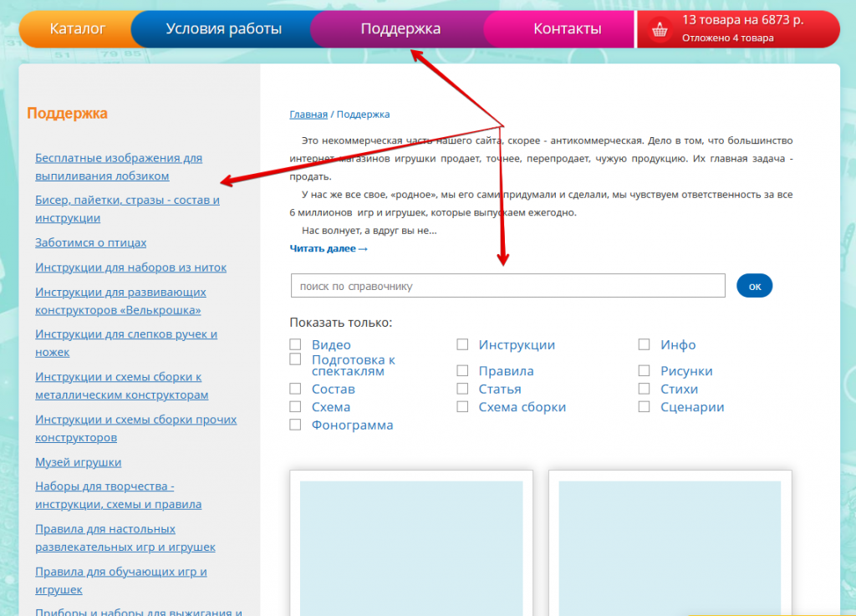Image resolution: width=856 pixels, height=616 pixels.
Task: Open the Условия работы menu tab
Action: coord(223,29)
